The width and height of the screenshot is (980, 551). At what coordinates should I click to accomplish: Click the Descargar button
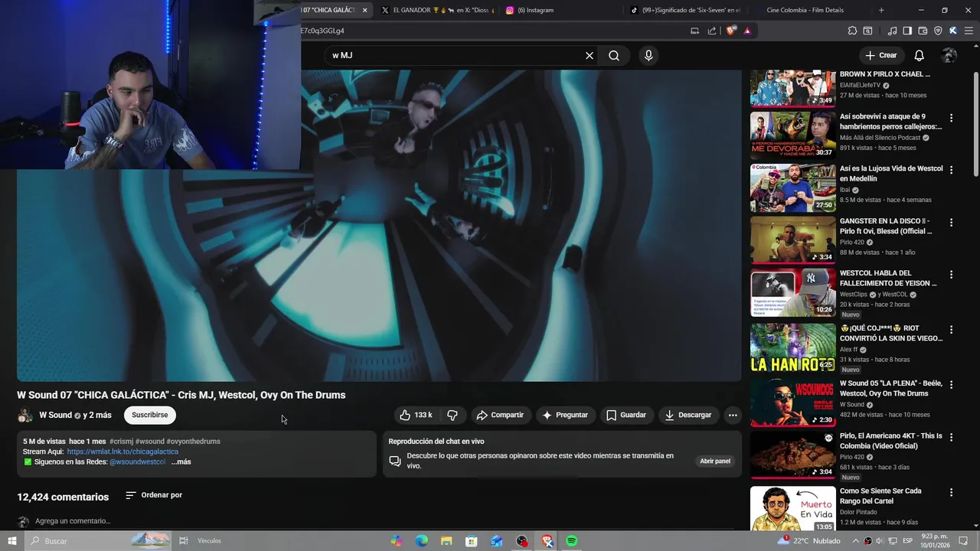coord(688,415)
